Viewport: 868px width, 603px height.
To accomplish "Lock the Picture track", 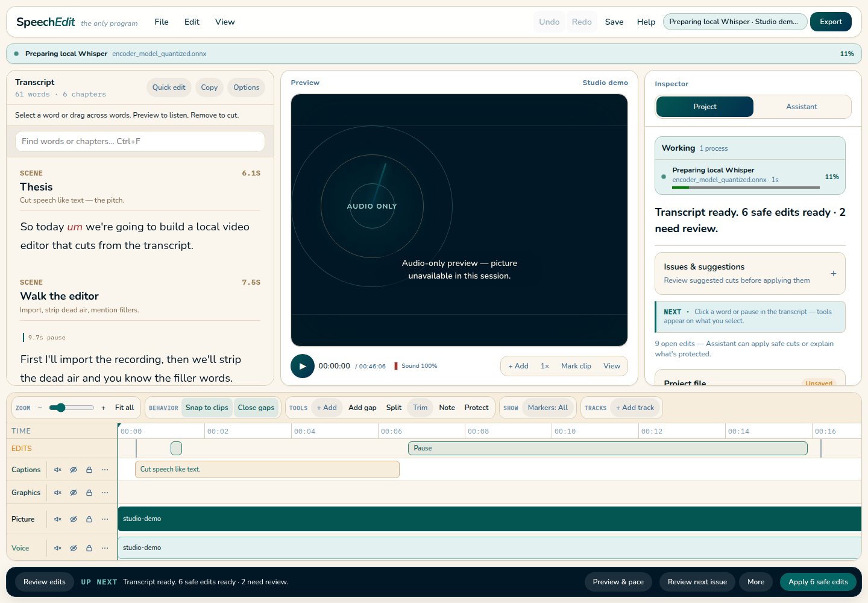I will click(89, 519).
